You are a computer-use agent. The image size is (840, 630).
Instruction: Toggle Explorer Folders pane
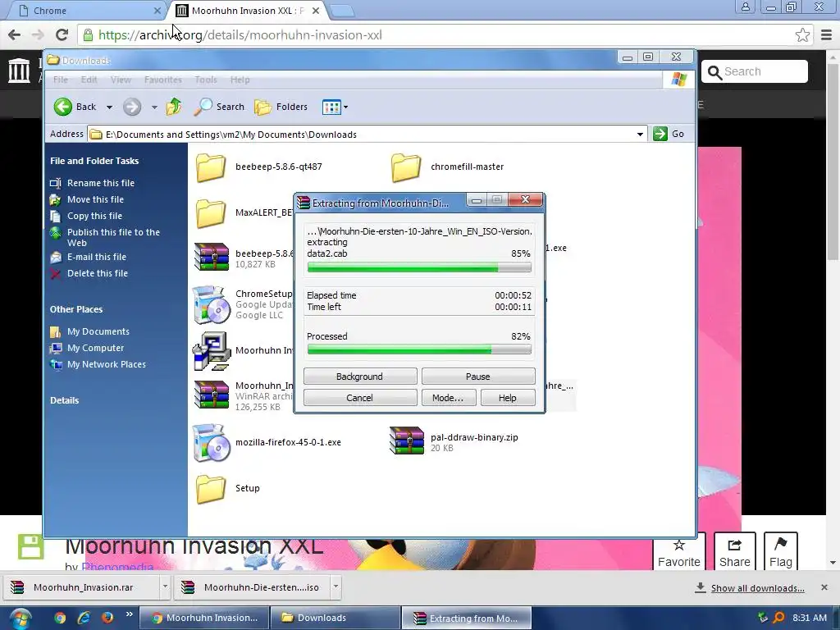[281, 107]
